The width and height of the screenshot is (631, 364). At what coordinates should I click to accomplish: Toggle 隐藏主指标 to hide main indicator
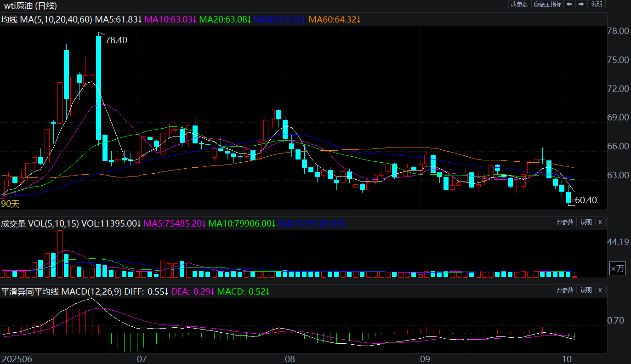547,4
